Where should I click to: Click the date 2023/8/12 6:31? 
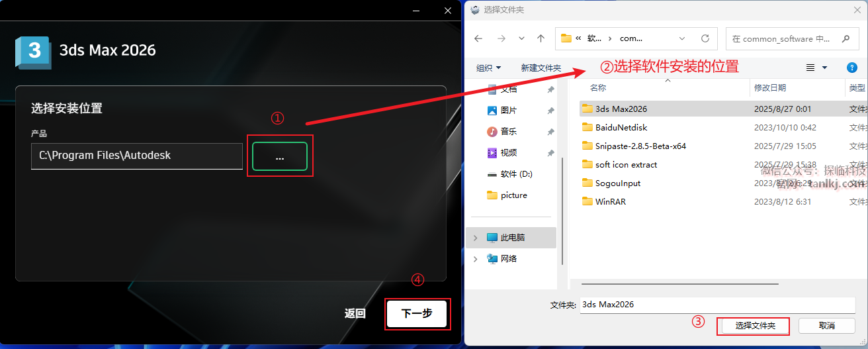783,201
